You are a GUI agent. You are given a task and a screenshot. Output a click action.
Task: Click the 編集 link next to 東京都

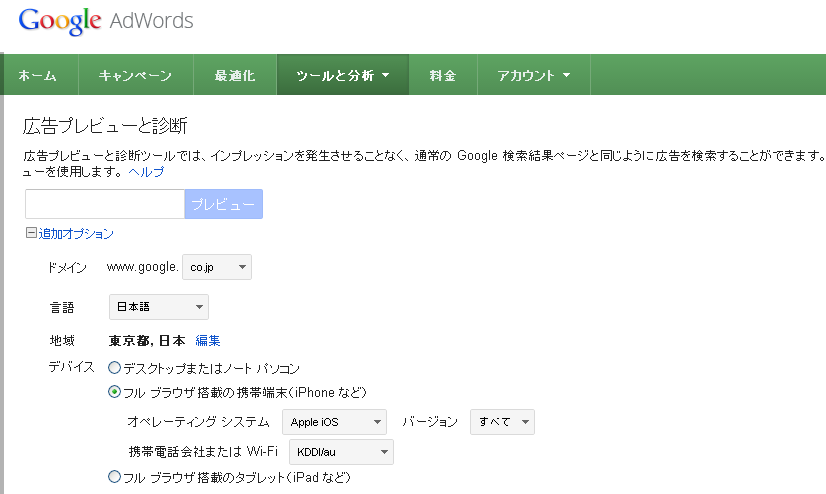208,341
